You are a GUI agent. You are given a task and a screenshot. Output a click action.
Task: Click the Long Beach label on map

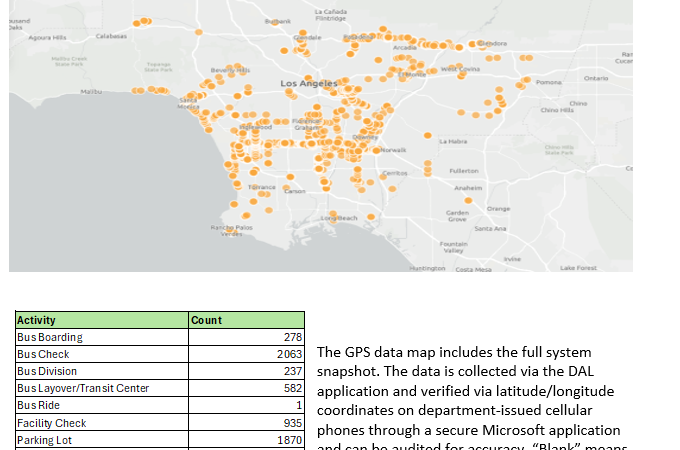point(339,217)
